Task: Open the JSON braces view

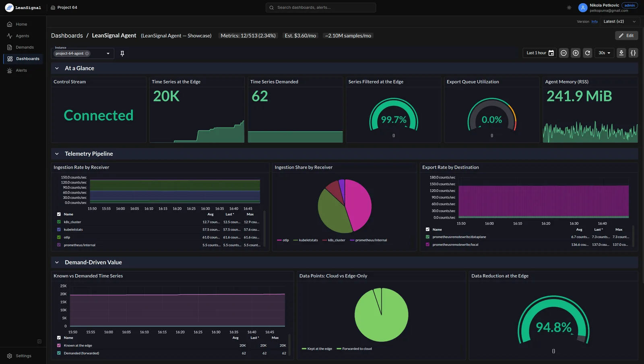Action: [633, 53]
